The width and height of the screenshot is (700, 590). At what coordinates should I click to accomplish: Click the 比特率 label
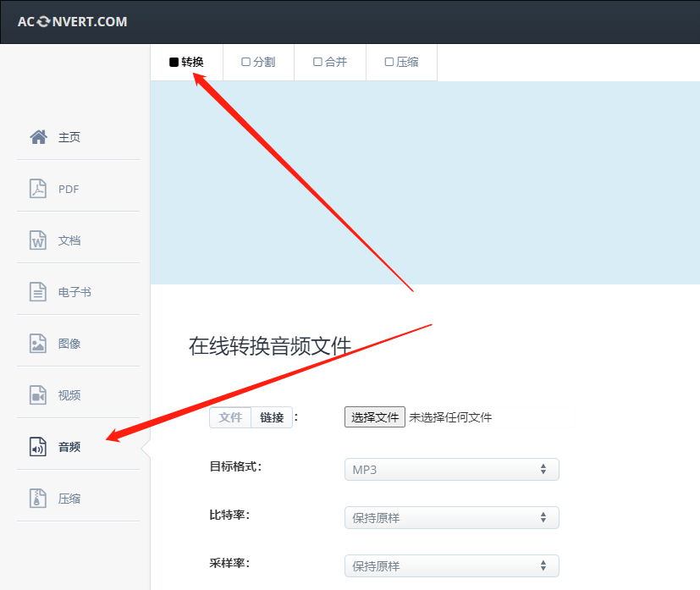coord(229,515)
